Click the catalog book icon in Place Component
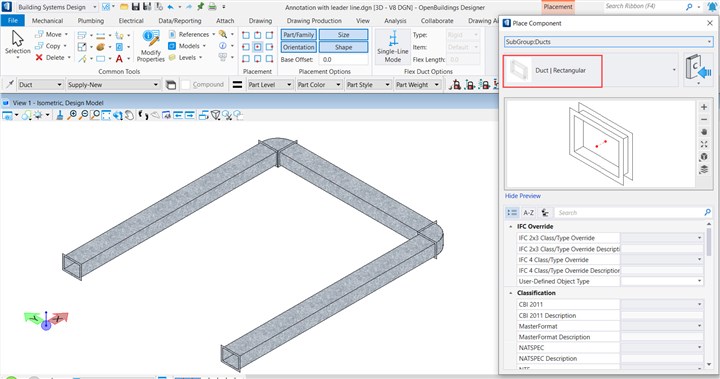 698,68
